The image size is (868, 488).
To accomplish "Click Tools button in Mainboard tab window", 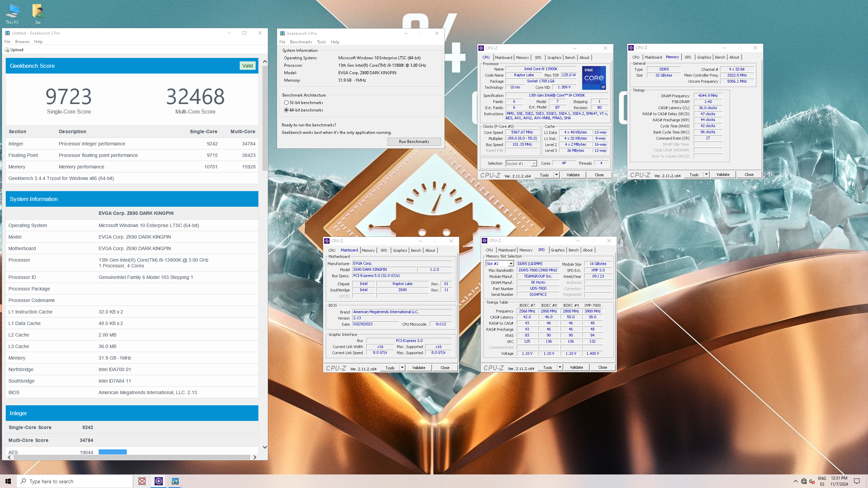I will point(390,368).
